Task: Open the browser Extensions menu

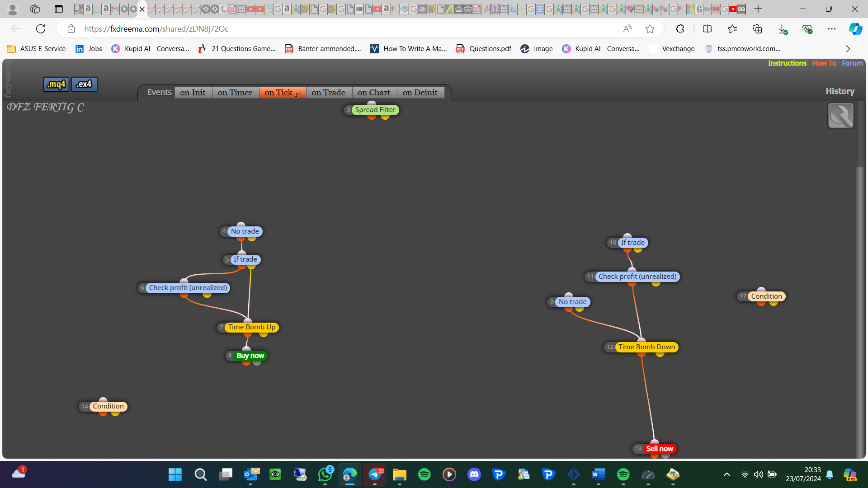Action: click(680, 29)
